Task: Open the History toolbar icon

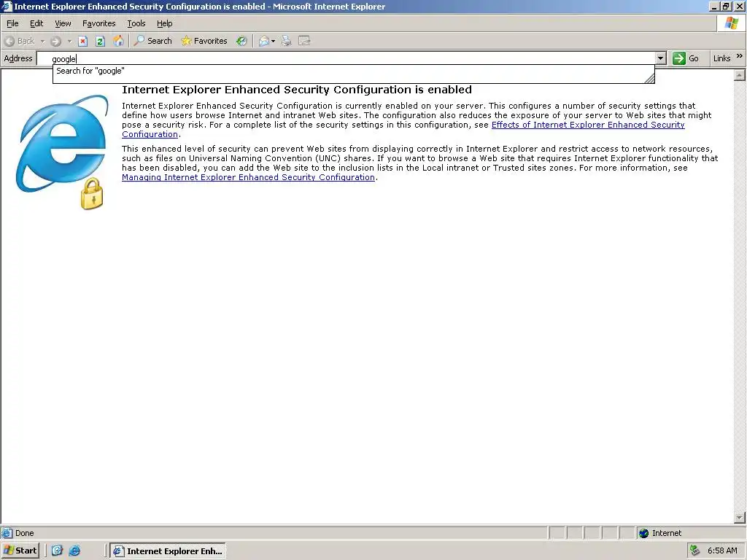Action: click(x=242, y=41)
